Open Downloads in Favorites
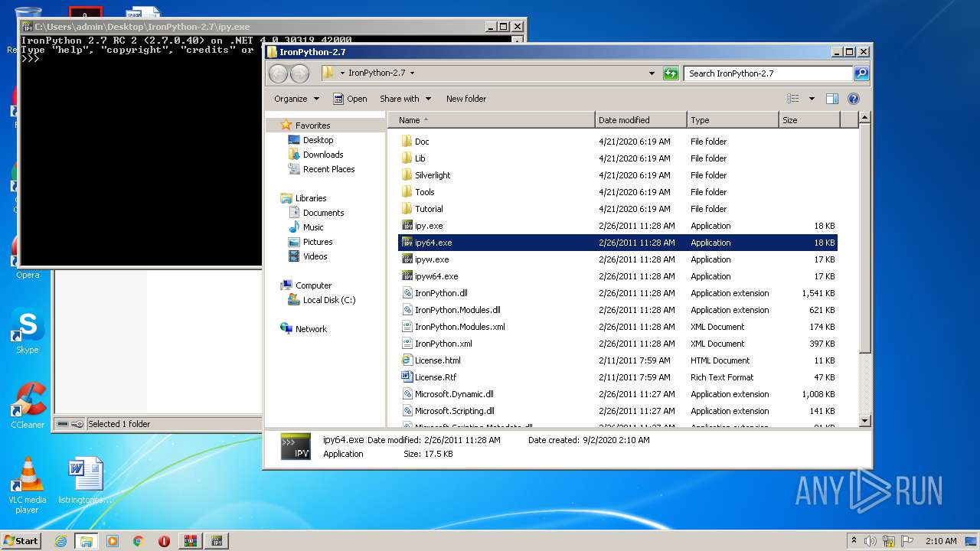The height and width of the screenshot is (551, 980). [323, 155]
